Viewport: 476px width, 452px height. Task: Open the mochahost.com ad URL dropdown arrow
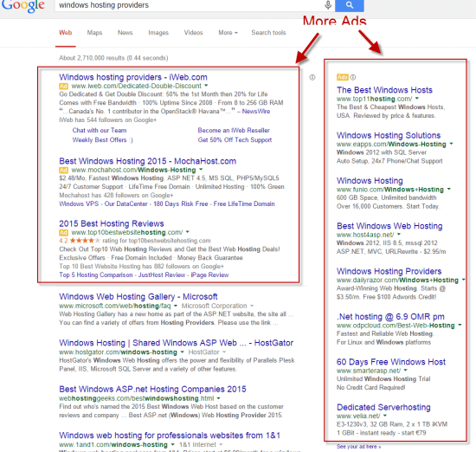(201, 169)
